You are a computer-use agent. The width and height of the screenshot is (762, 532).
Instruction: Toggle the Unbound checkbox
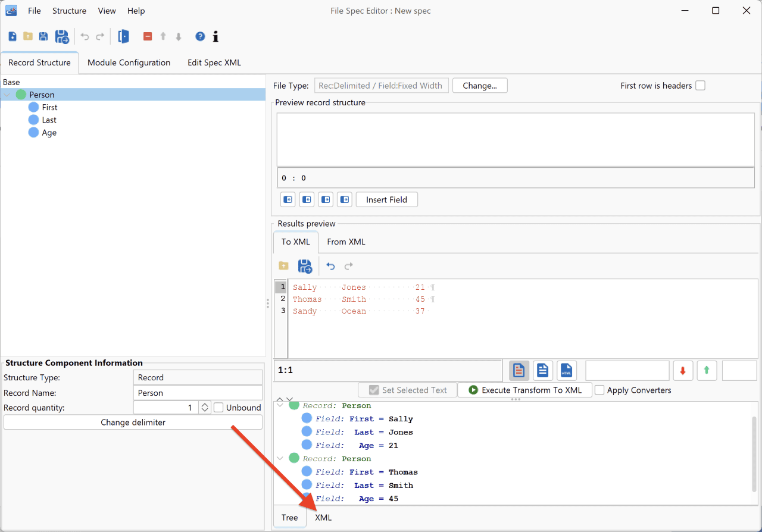[x=218, y=408]
